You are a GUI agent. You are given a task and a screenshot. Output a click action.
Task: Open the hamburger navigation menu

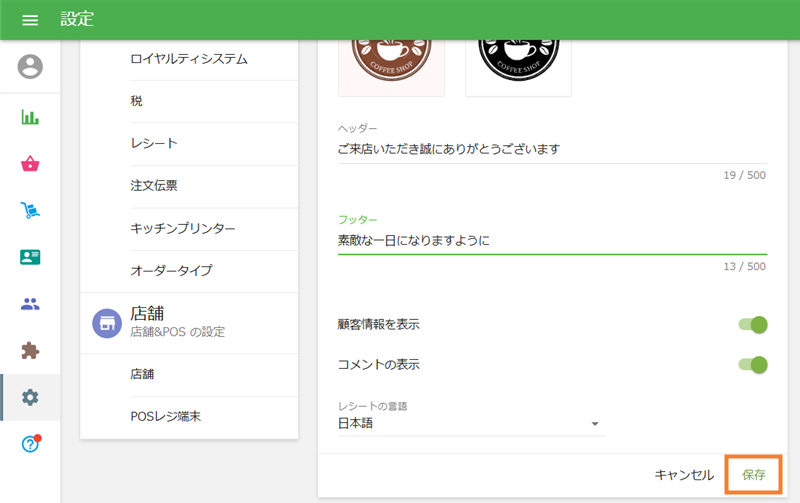pyautogui.click(x=30, y=20)
